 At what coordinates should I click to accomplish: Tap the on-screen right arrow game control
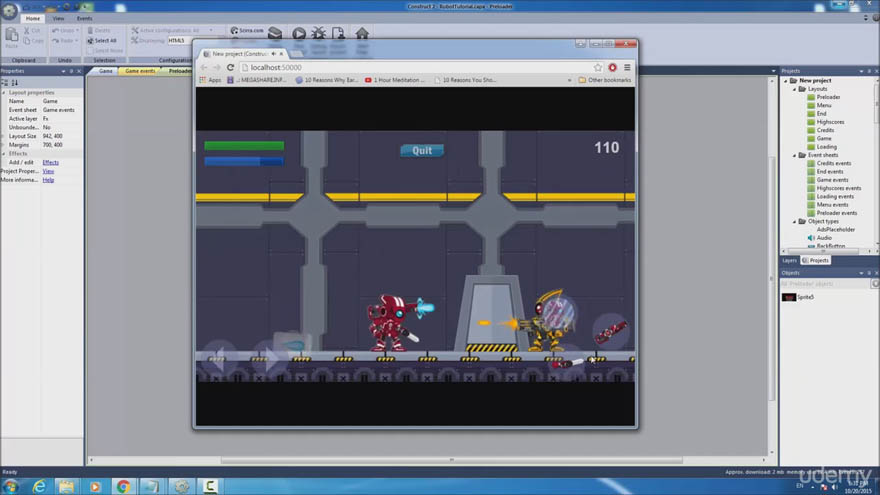269,358
